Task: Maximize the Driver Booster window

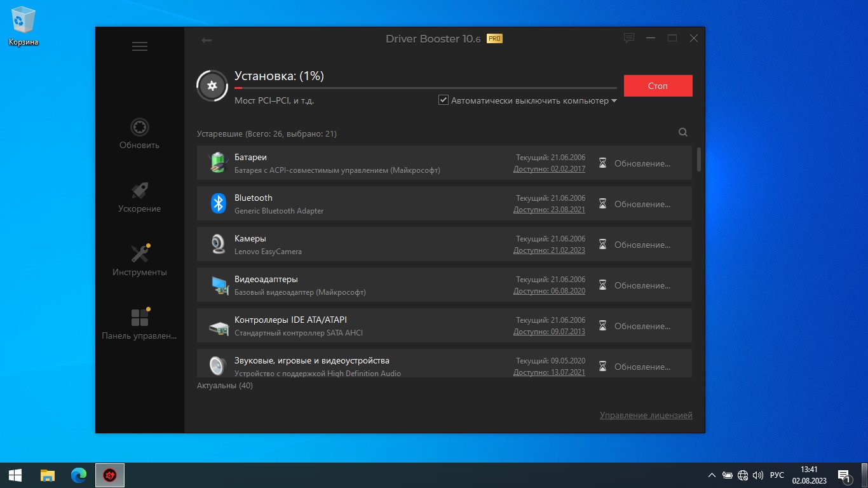Action: 672,38
